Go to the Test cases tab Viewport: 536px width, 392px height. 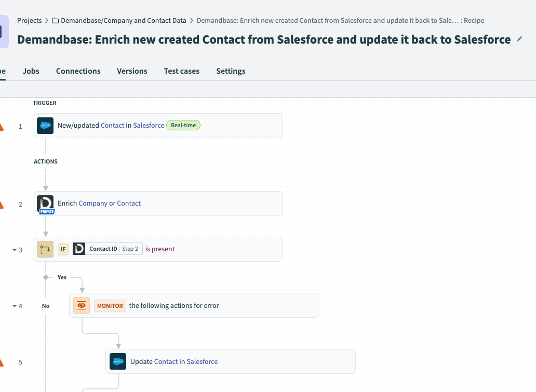[182, 71]
